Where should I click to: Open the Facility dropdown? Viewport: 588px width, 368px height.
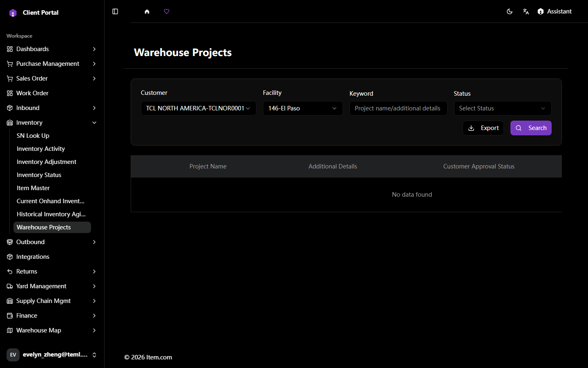pos(303,108)
